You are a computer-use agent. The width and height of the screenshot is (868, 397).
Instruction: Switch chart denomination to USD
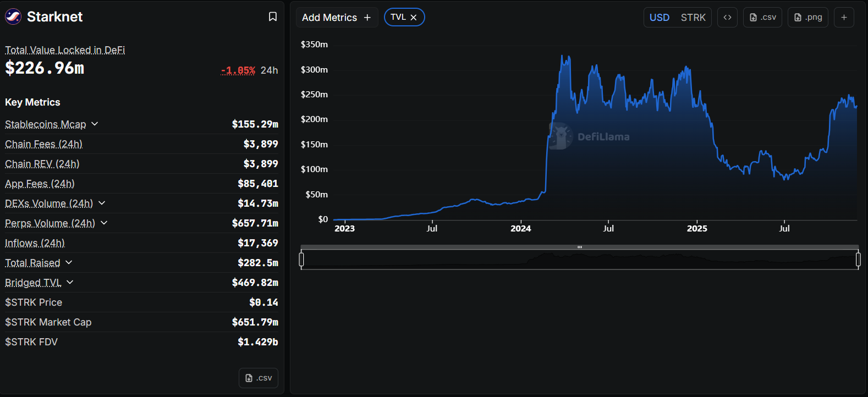point(660,18)
